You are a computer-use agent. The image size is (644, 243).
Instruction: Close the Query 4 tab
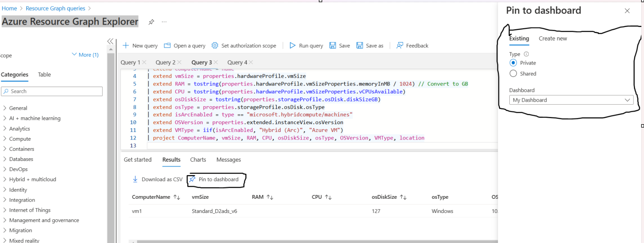pos(251,62)
